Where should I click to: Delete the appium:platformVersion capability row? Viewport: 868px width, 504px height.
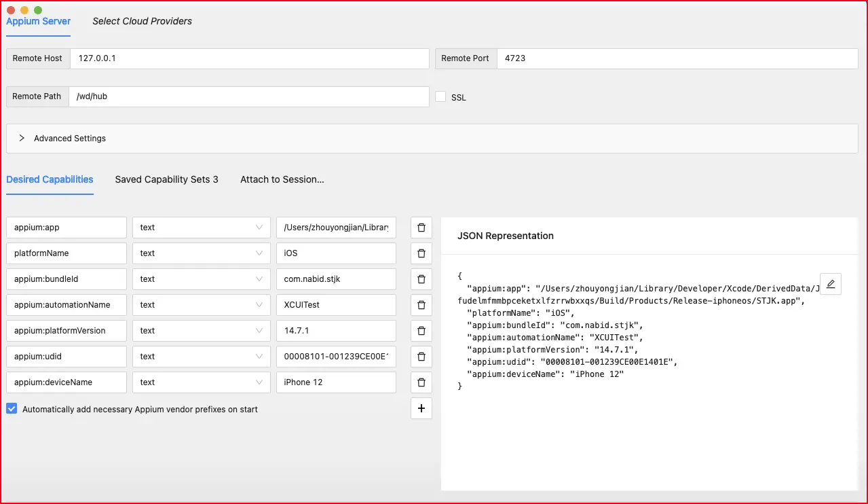tap(421, 331)
